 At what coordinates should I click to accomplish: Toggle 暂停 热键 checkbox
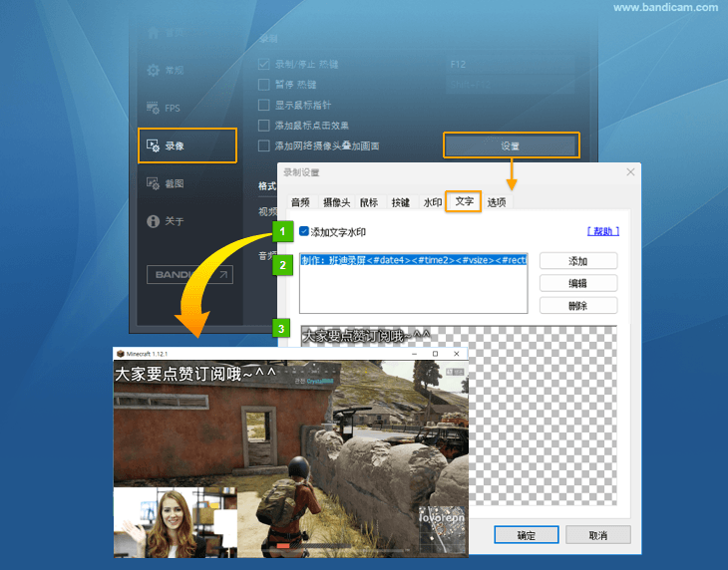[x=263, y=85]
